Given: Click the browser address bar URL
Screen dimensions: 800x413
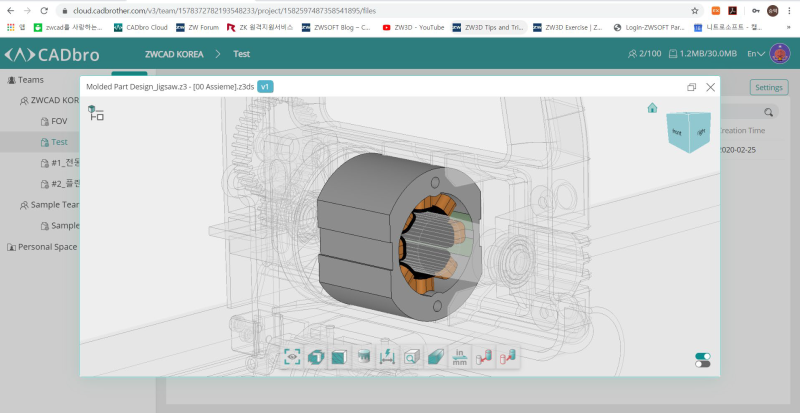Looking at the screenshot, I should [224, 11].
